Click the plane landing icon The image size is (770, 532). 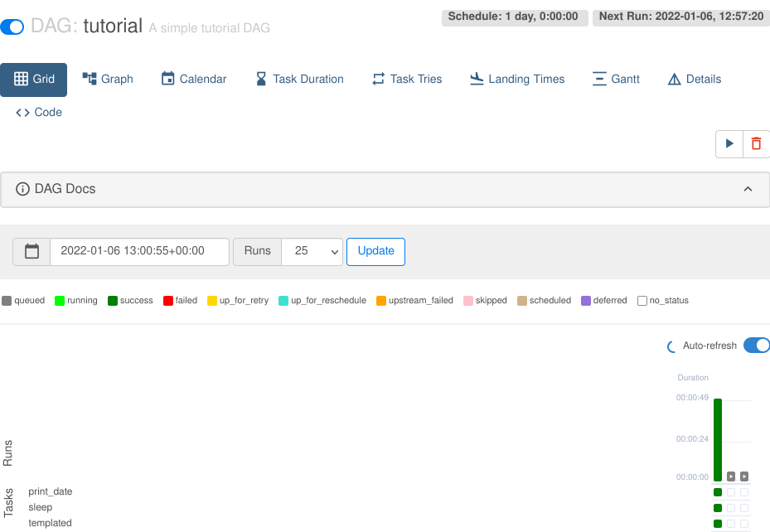477,79
